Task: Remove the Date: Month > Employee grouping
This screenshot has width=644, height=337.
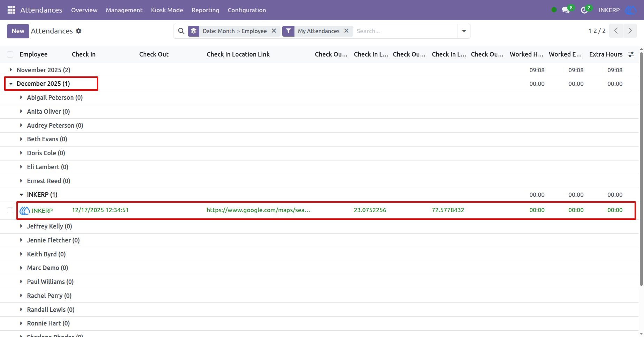Action: pyautogui.click(x=274, y=31)
